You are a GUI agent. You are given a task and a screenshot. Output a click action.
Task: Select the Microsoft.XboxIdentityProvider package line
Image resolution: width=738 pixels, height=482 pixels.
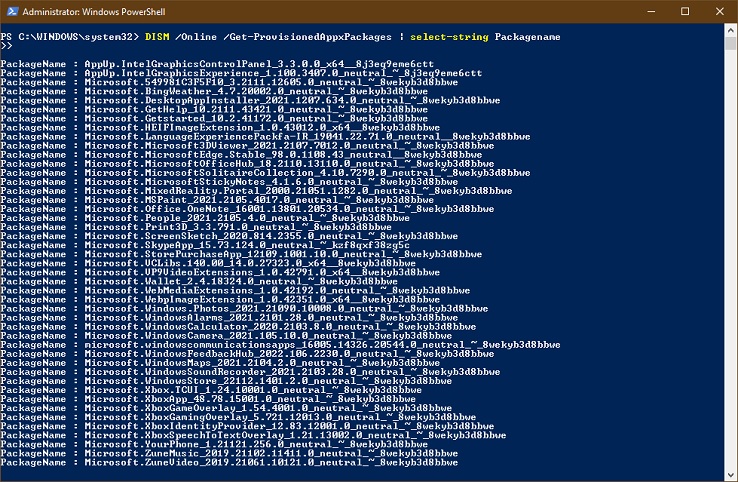(x=247, y=426)
